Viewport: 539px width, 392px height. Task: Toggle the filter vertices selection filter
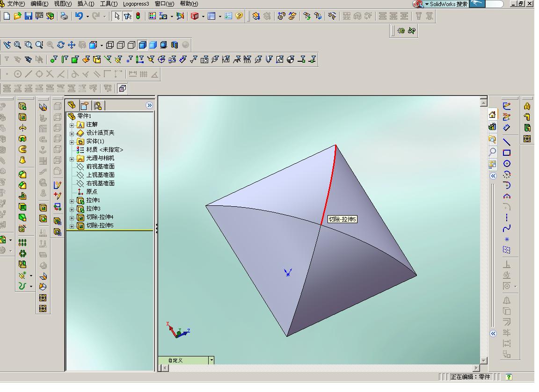coord(54,59)
